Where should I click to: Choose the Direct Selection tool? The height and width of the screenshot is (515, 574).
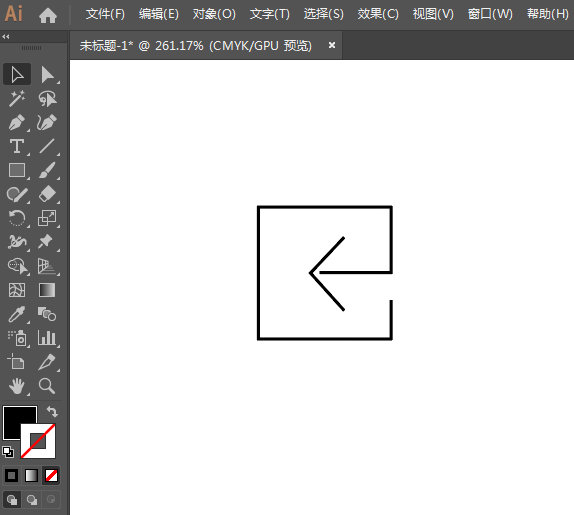[x=47, y=75]
